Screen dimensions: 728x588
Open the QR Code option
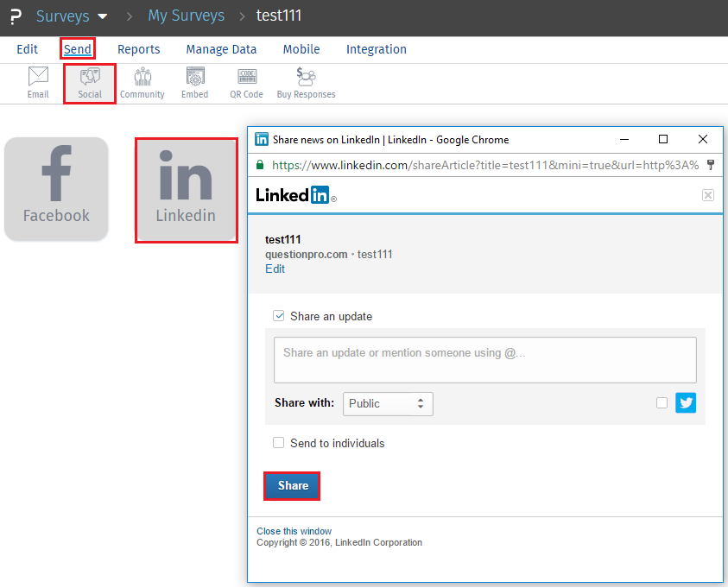pos(246,83)
